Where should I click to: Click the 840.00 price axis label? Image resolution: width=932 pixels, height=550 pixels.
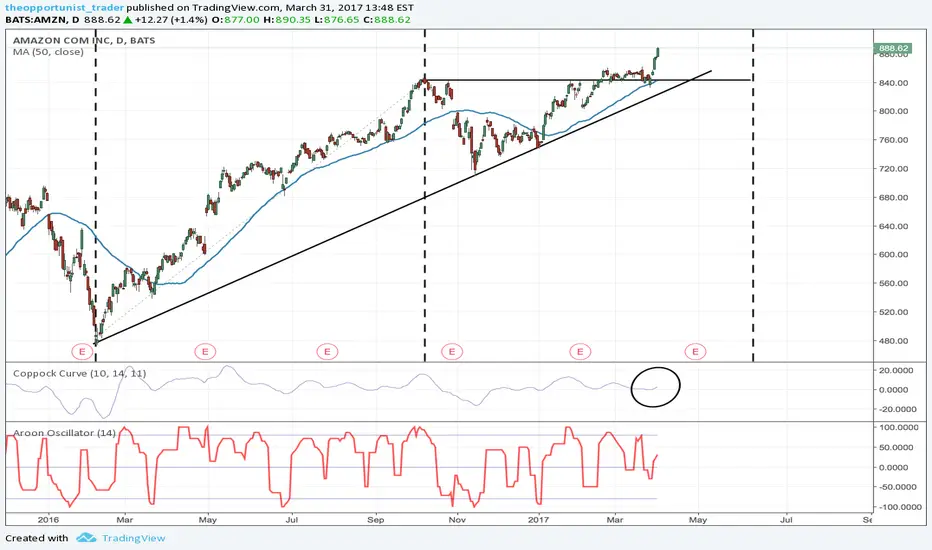tap(893, 83)
